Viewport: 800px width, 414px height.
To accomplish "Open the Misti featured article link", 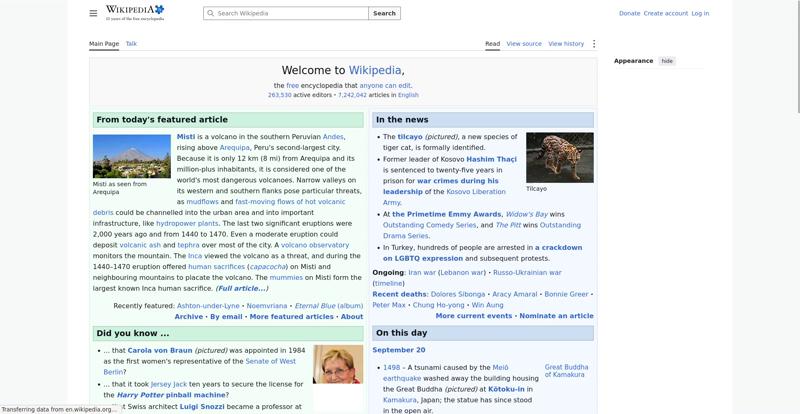I will (x=186, y=137).
